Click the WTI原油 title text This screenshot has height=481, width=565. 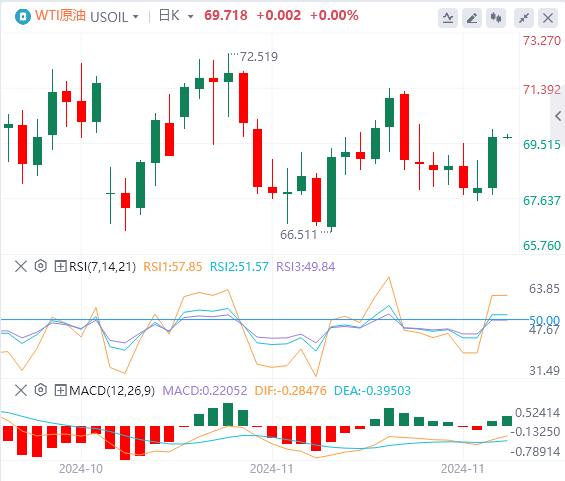(x=60, y=16)
